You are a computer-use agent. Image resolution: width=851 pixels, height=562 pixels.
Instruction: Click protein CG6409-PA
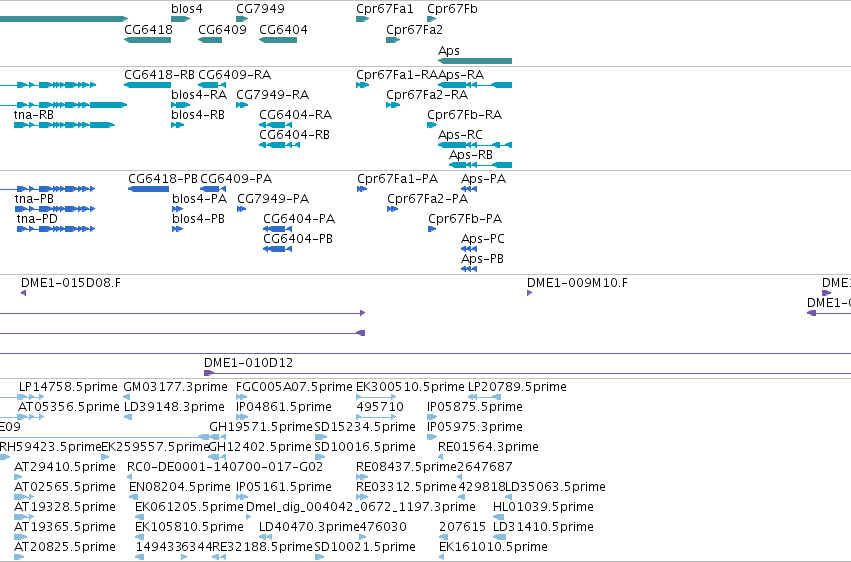pos(236,178)
